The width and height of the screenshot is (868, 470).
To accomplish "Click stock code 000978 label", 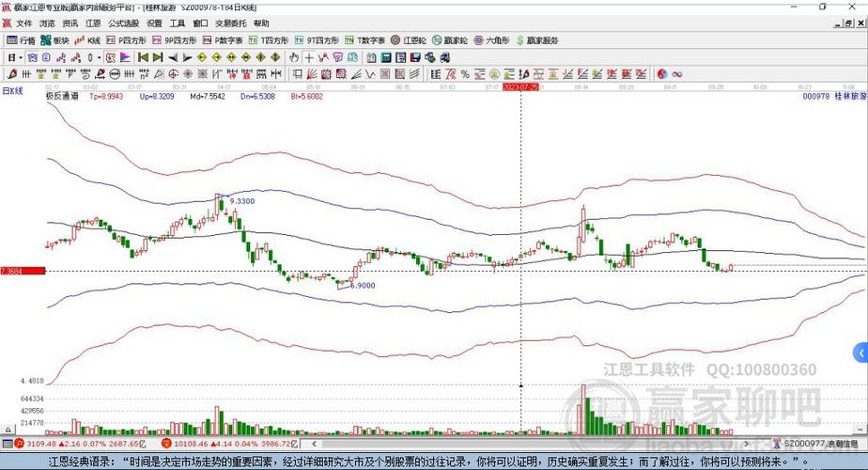I will pyautogui.click(x=816, y=96).
